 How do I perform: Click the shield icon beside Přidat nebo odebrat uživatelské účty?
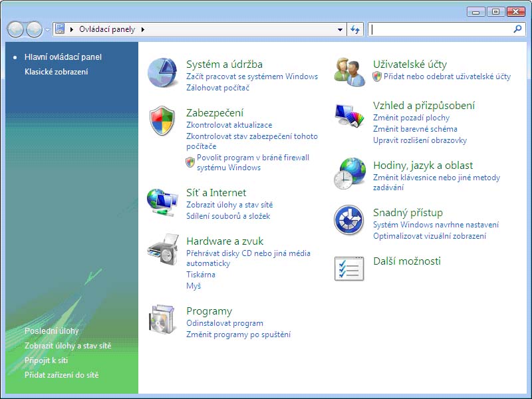point(377,76)
